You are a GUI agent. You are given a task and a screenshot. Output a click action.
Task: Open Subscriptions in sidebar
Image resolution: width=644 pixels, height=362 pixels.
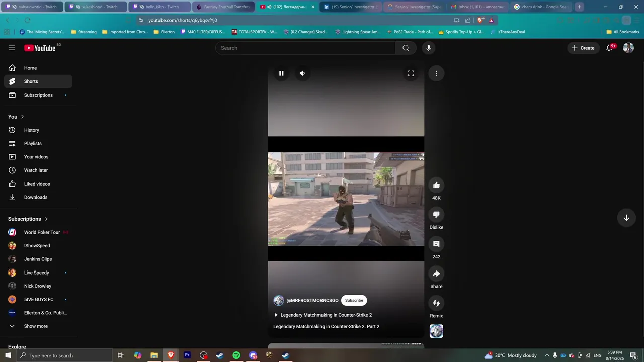(38, 95)
